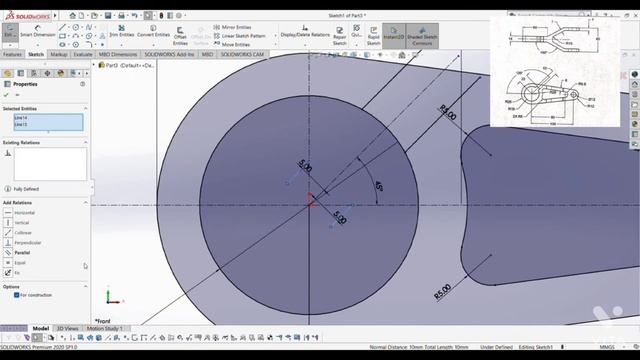Select the Smart Dimension tool
640x360 pixels.
pyautogui.click(x=38, y=31)
